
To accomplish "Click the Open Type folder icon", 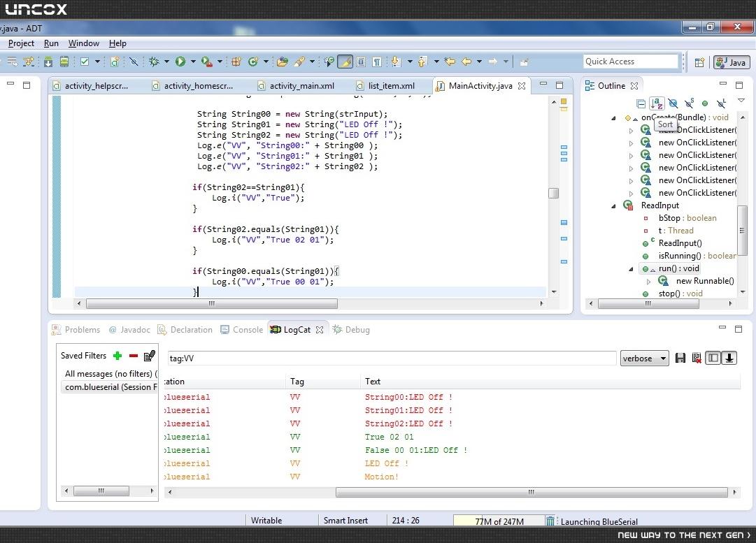I will click(283, 61).
